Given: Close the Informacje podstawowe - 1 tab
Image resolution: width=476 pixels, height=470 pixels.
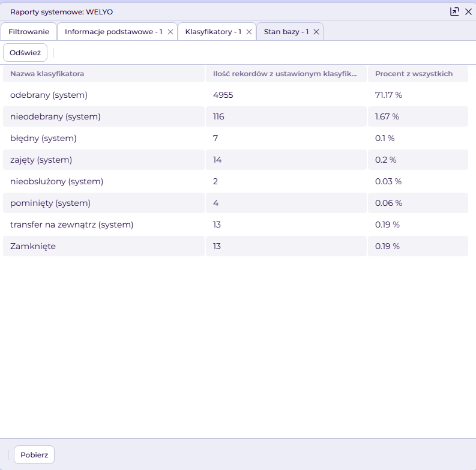Looking at the screenshot, I should [x=170, y=32].
